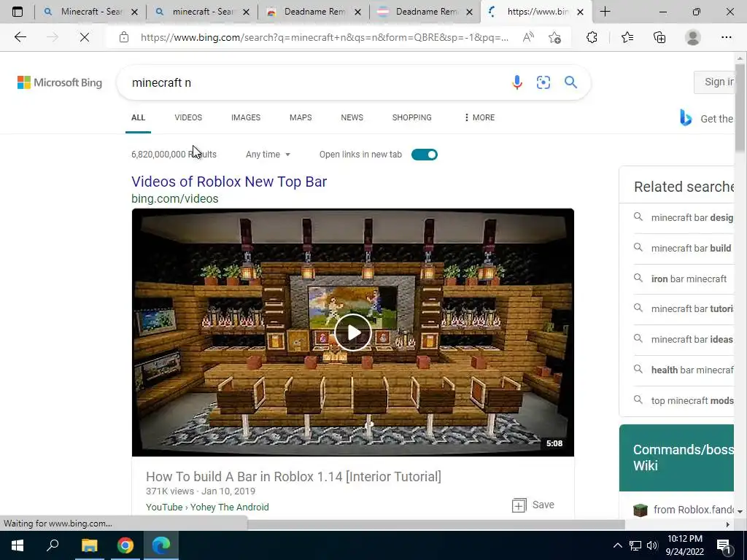Select related search iron bar minecraft
The width and height of the screenshot is (747, 560).
point(684,279)
